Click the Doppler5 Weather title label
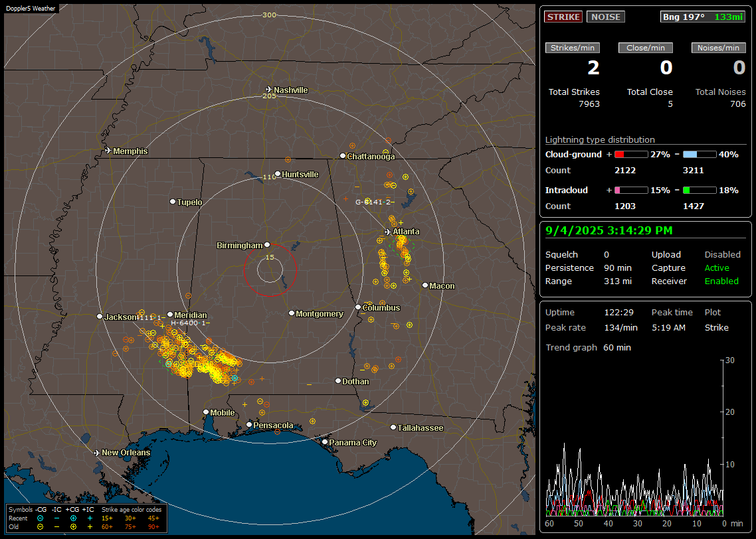Image resolution: width=756 pixels, height=539 pixels. tap(31, 9)
